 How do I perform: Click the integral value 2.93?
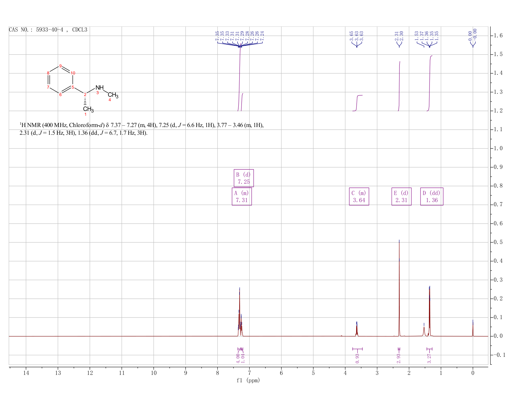point(399,358)
